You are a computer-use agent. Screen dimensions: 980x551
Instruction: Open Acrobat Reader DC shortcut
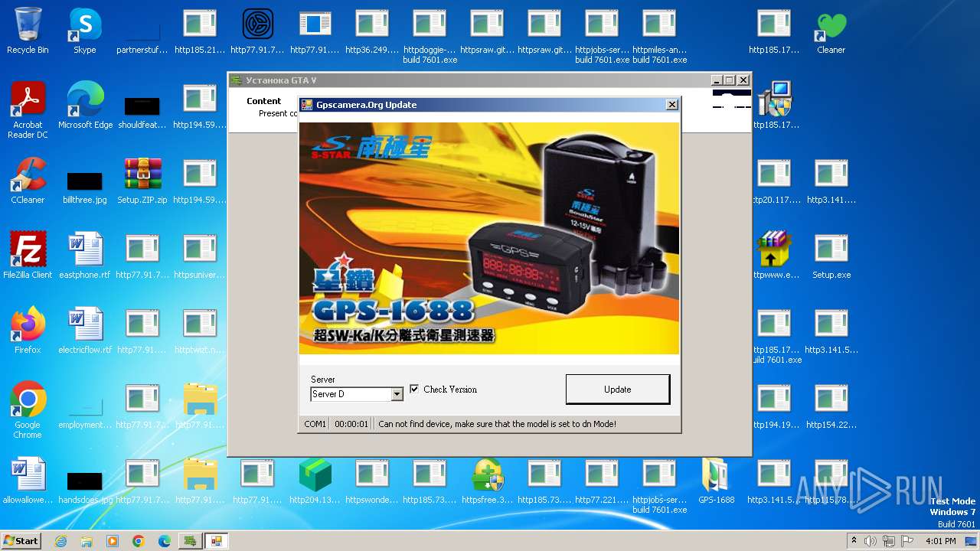click(28, 110)
